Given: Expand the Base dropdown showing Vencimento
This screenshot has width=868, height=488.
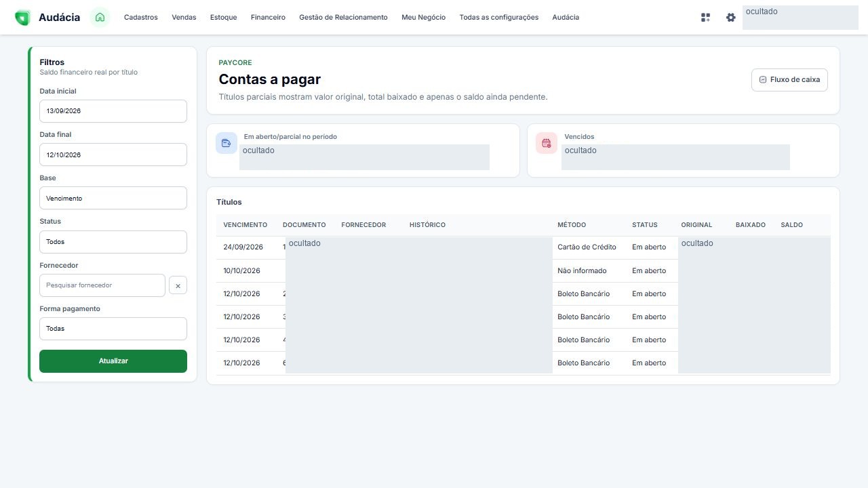Looking at the screenshot, I should tap(113, 198).
